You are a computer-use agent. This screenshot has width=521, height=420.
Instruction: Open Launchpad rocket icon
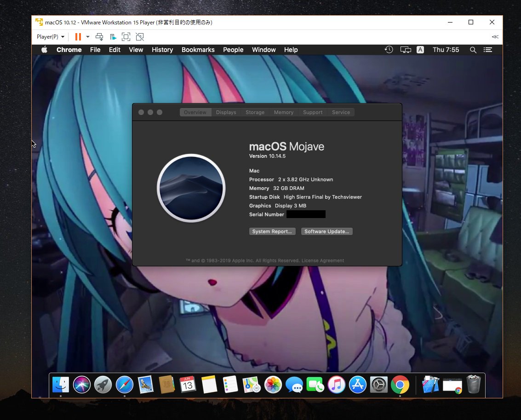103,385
